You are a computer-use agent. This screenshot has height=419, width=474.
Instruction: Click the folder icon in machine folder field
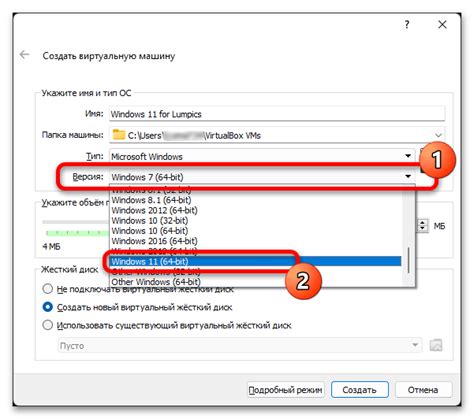(118, 135)
